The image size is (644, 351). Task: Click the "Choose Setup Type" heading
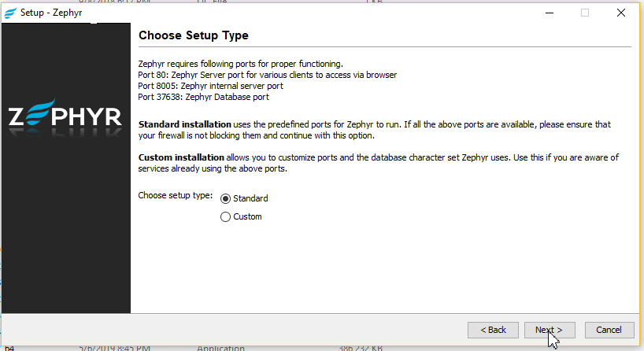click(193, 35)
